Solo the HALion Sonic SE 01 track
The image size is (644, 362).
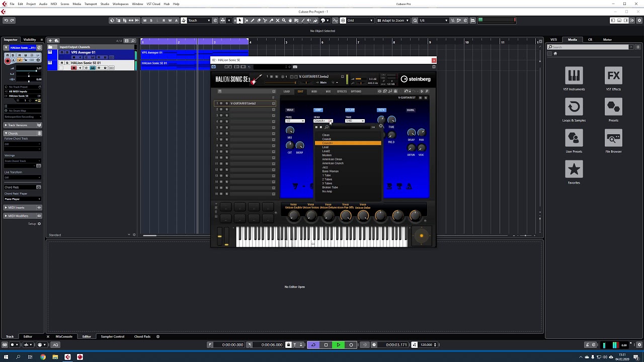(x=66, y=63)
